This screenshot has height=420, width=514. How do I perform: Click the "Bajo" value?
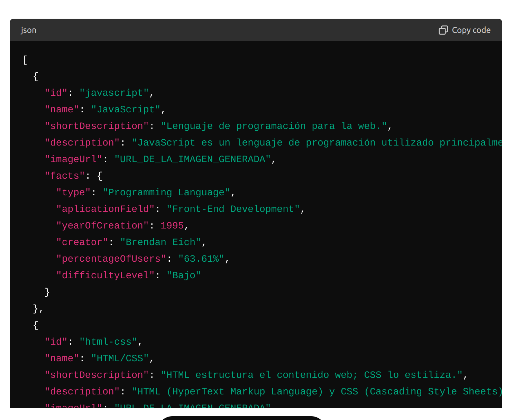[184, 276]
